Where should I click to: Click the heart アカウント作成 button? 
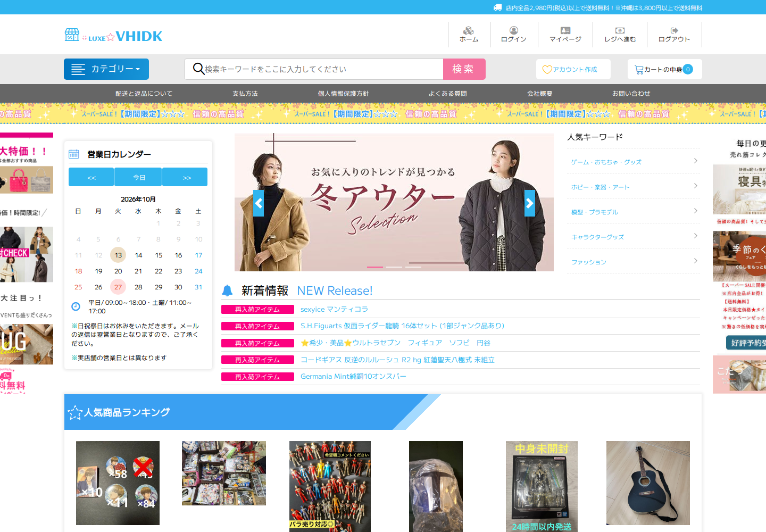pos(573,69)
